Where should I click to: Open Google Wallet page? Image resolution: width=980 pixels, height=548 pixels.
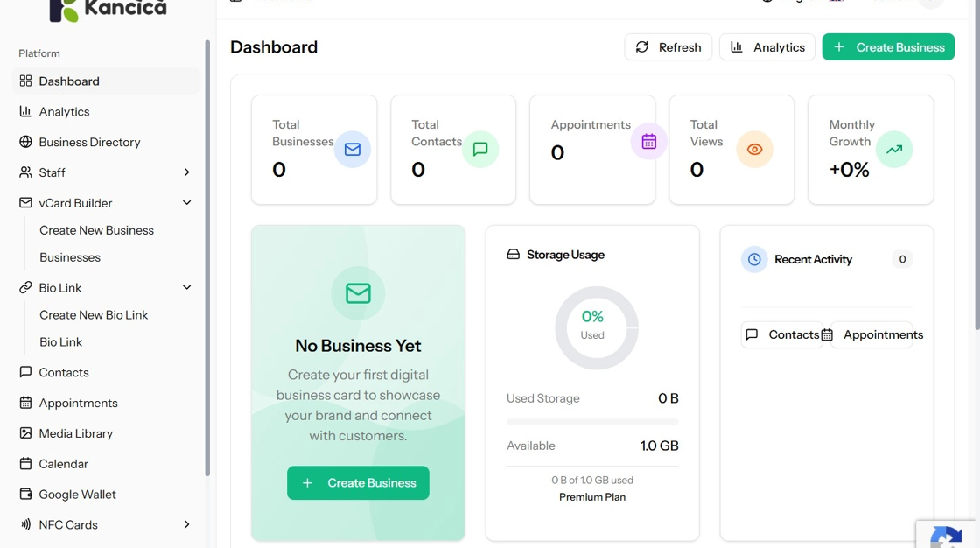pyautogui.click(x=106, y=495)
